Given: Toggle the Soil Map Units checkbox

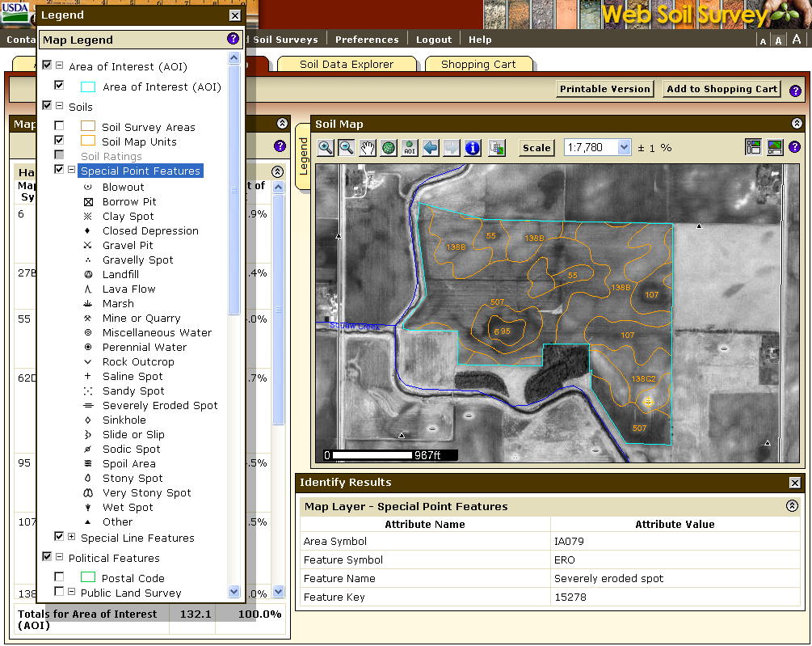Looking at the screenshot, I should tap(59, 140).
